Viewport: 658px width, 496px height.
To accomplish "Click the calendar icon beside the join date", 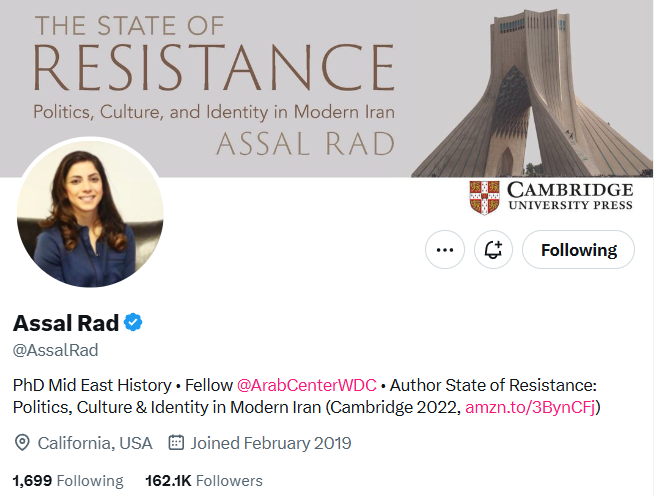I will [x=177, y=442].
